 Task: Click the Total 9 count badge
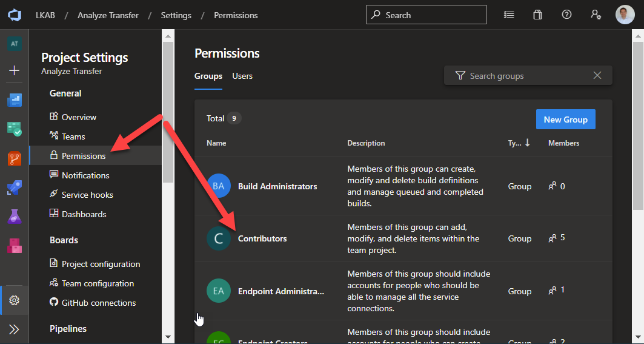234,118
